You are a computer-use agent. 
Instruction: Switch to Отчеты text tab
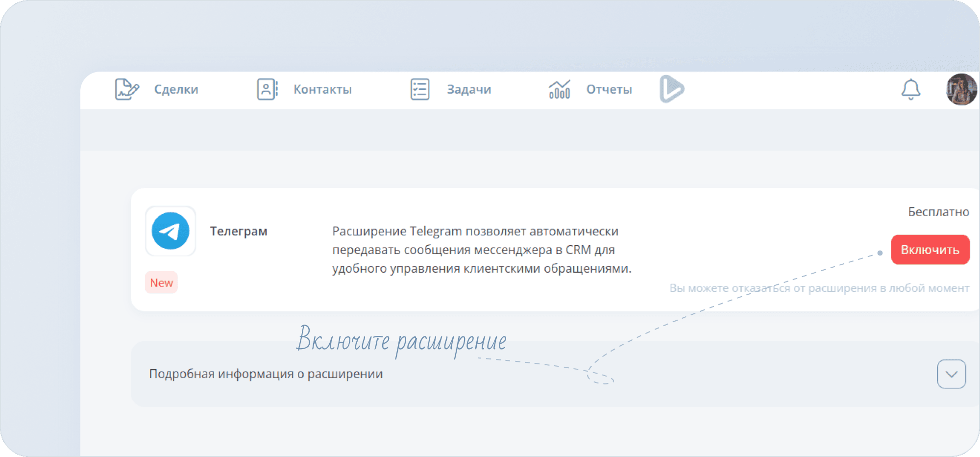click(x=609, y=89)
